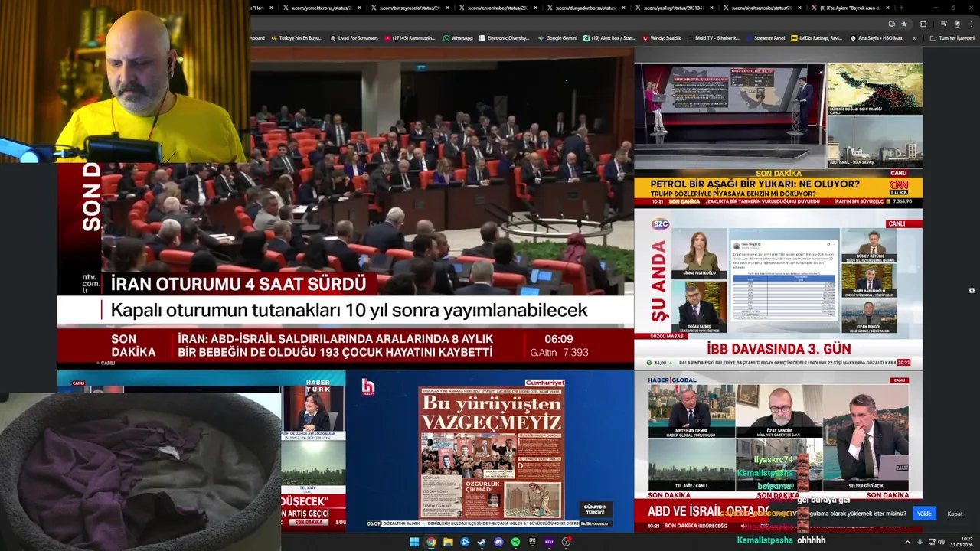Open the WhatsApp bookmark
Screen dimensions: 980x551
458,38
